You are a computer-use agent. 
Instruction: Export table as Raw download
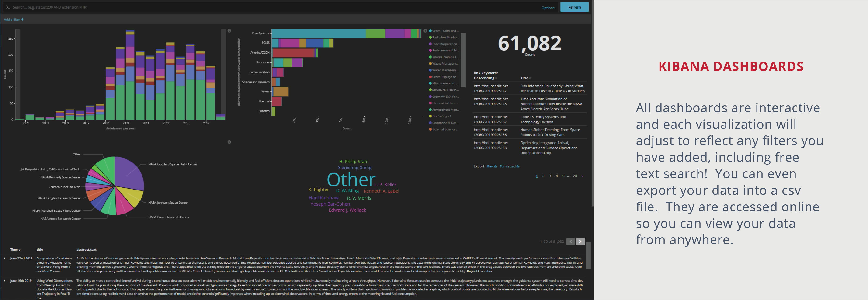492,166
